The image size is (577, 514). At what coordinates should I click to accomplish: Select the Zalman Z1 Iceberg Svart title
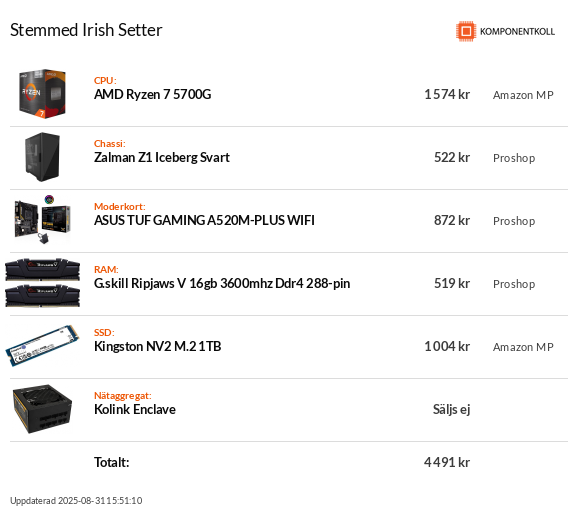tap(162, 157)
